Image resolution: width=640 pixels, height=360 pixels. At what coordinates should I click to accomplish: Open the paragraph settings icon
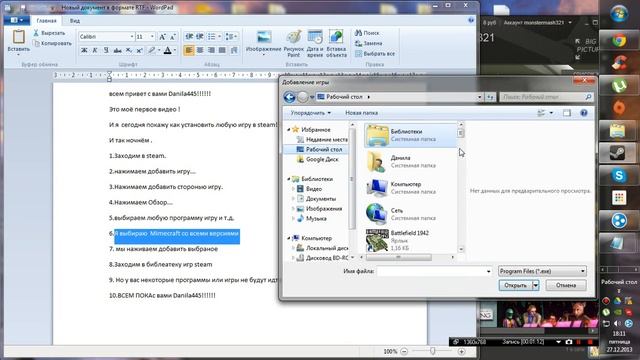coord(234,50)
